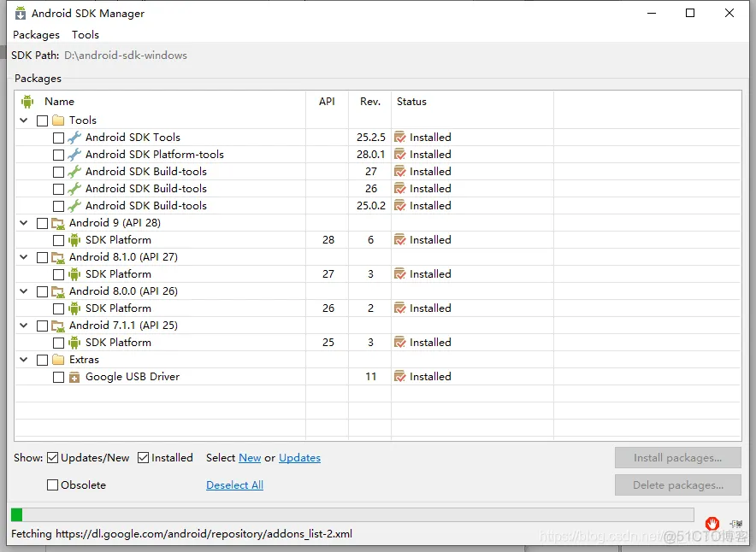Image resolution: width=756 pixels, height=552 pixels.
Task: Tick the Android 9 (API 28) group checkbox
Action: point(43,223)
